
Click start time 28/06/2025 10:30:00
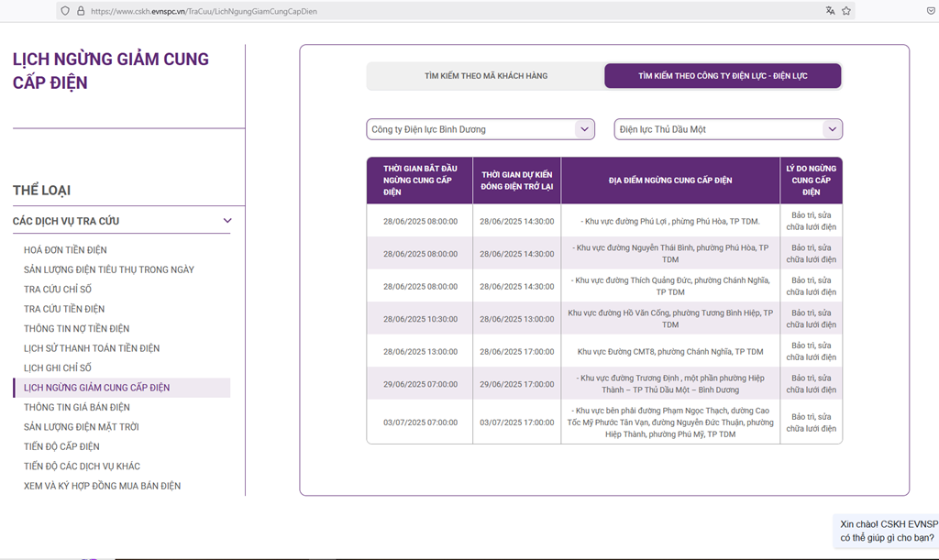coord(420,320)
